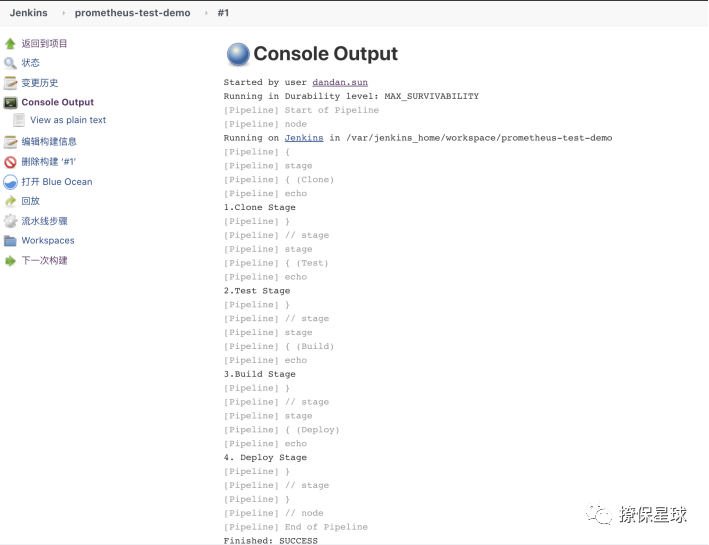The height and width of the screenshot is (545, 709).
Task: Go to 下一次构建
Action: tap(44, 261)
